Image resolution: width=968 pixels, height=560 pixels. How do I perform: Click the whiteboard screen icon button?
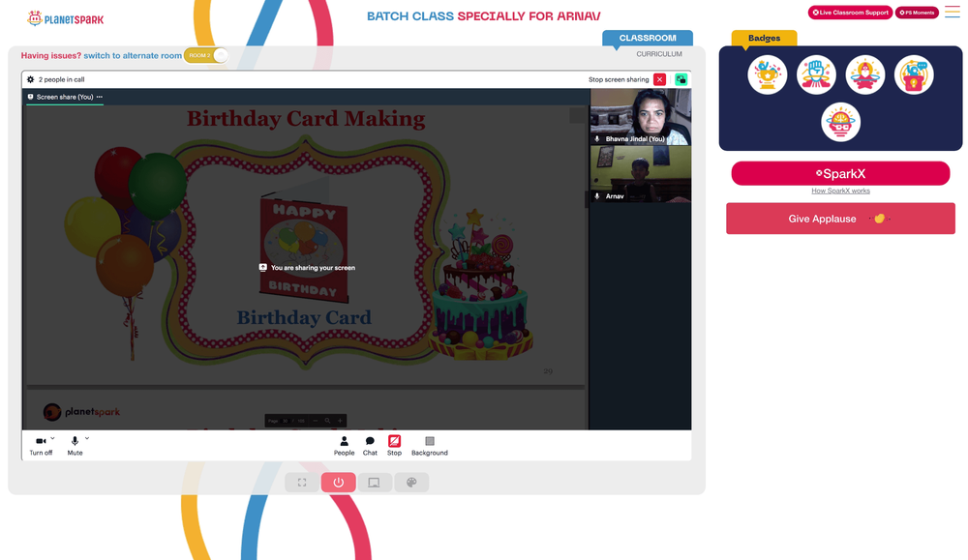[374, 483]
